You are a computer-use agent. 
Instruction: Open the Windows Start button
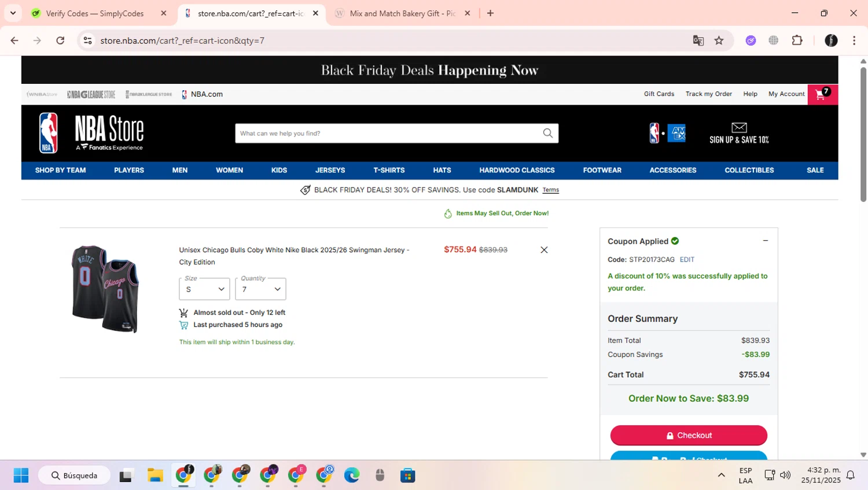pos(21,476)
